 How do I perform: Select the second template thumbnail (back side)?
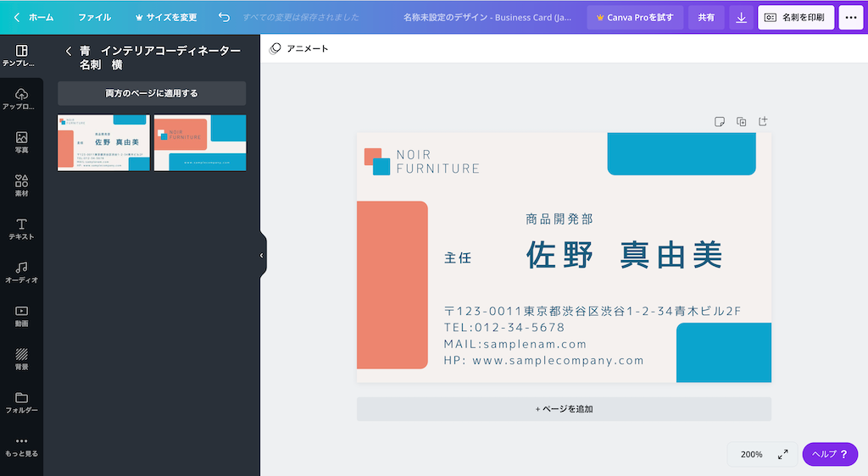point(200,142)
